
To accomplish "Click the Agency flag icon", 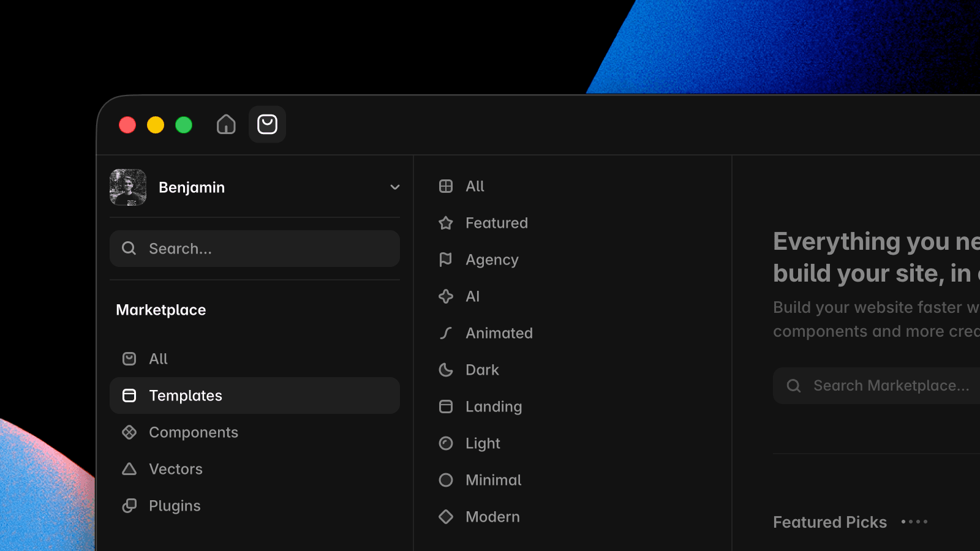I will (446, 260).
